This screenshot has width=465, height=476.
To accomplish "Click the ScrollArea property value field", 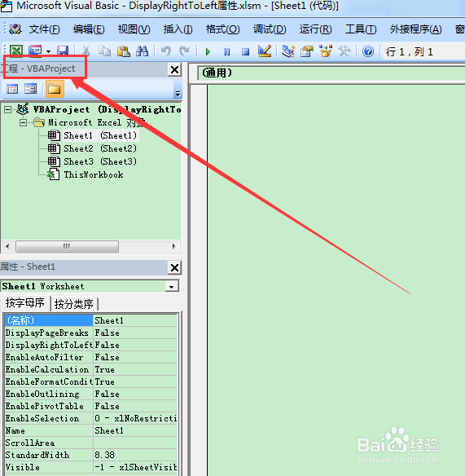I will [x=135, y=443].
